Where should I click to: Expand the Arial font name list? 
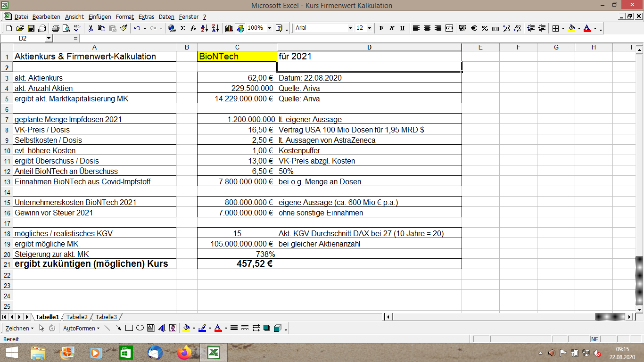350,28
